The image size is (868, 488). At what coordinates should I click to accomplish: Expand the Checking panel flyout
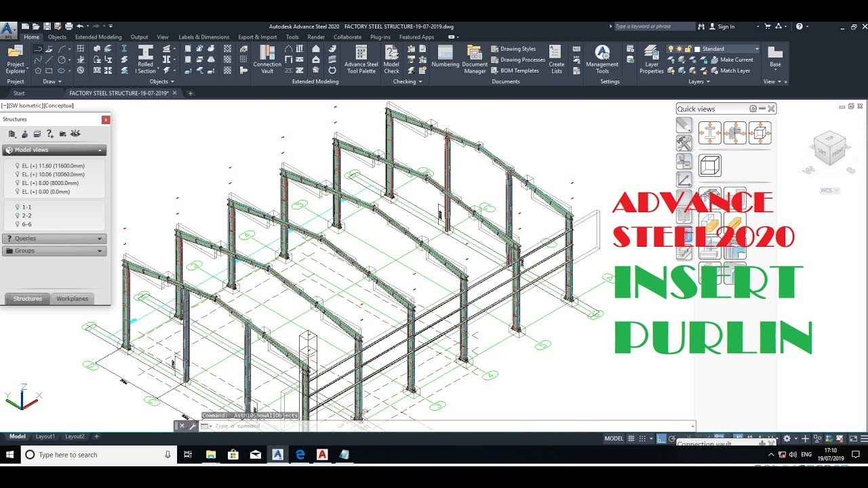[408, 81]
